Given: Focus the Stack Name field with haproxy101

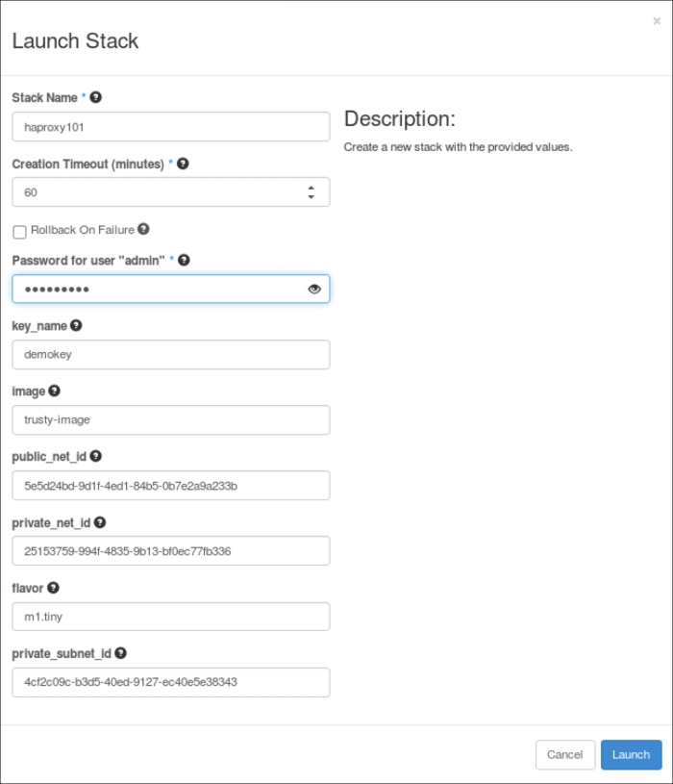Looking at the screenshot, I should (x=170, y=127).
